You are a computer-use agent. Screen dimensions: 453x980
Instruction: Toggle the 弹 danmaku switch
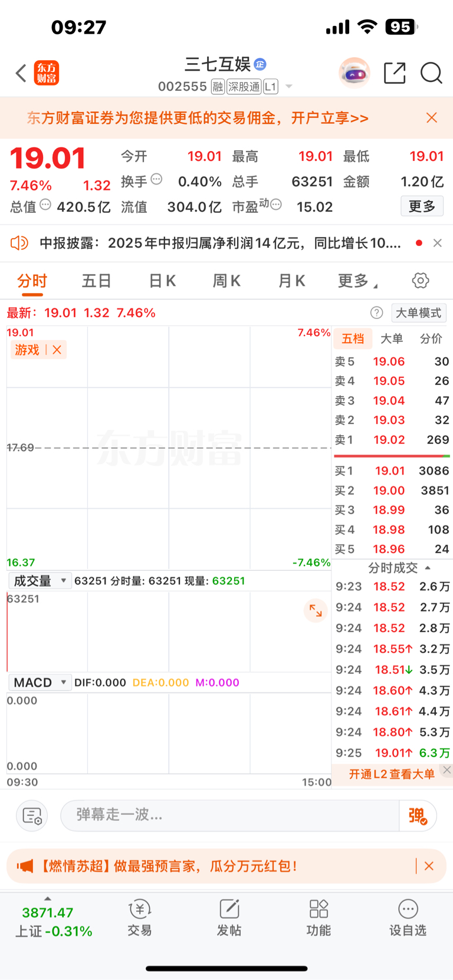(418, 815)
